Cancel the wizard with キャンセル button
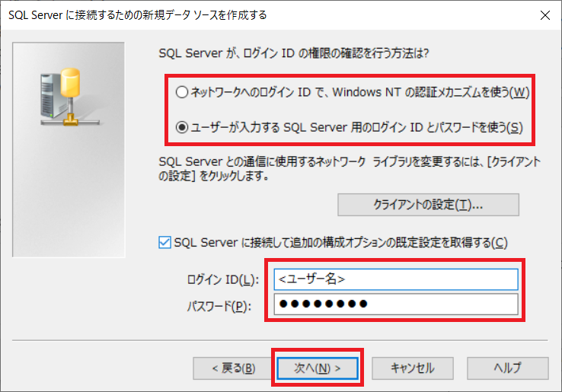The height and width of the screenshot is (392, 562). [413, 368]
